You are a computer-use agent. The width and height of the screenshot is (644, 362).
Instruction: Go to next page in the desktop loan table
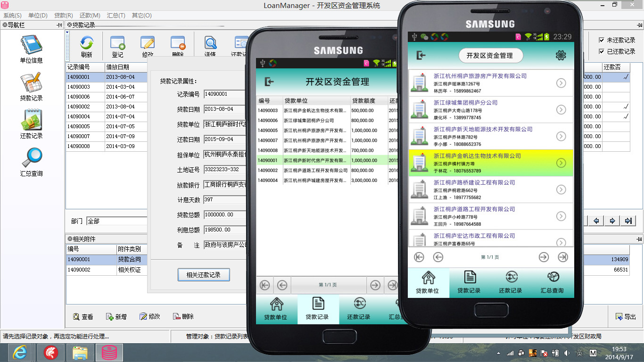[x=612, y=221]
